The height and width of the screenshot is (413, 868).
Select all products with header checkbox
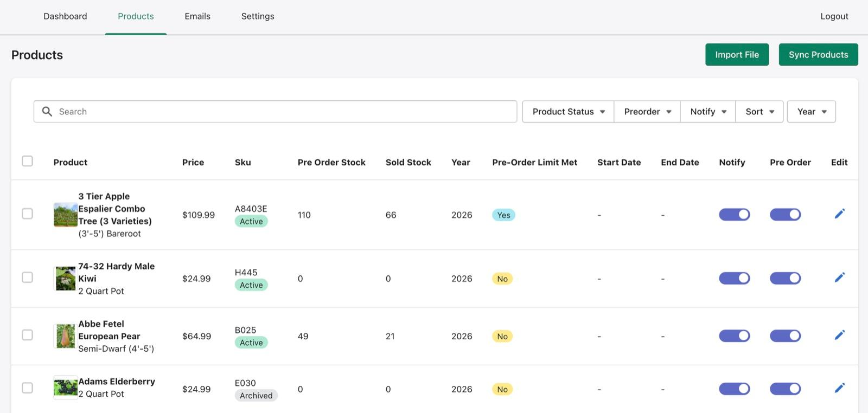[x=27, y=161]
